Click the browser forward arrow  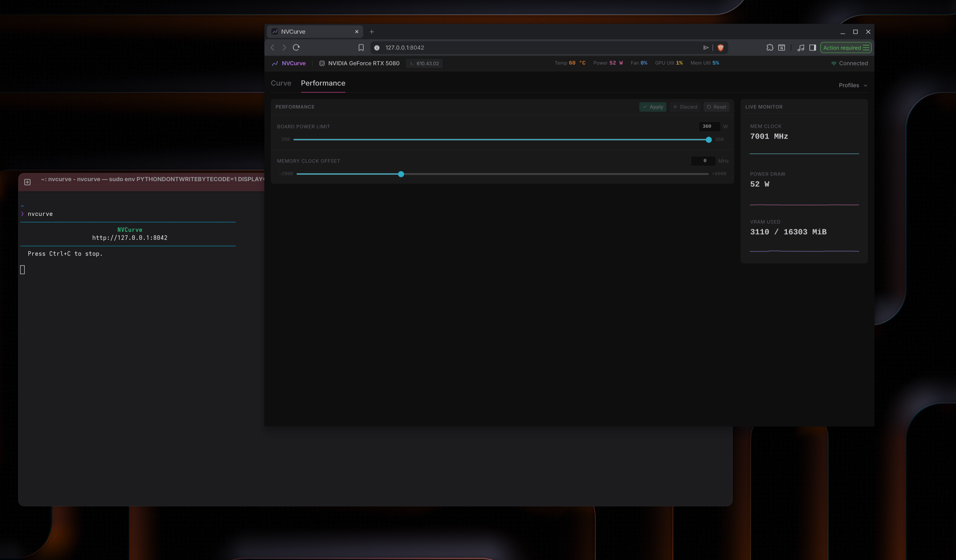[x=284, y=47]
